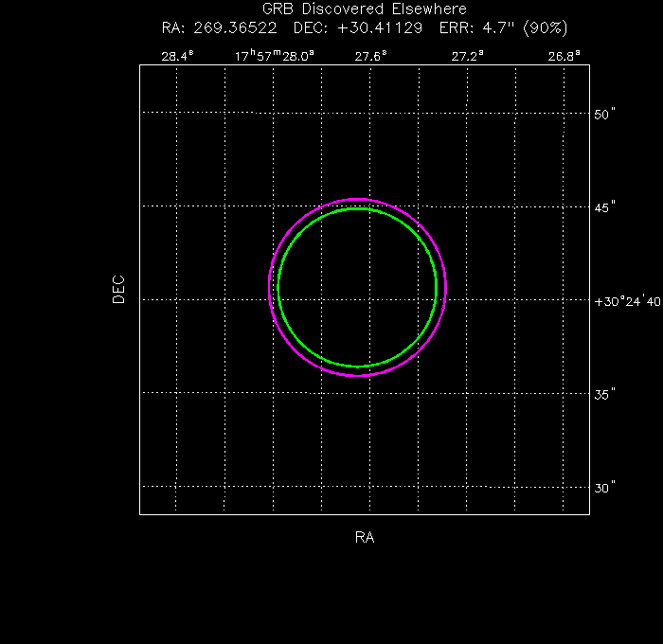Select the 'DEC: +30.41129' coordinate text
The width and height of the screenshot is (663, 644).
[358, 28]
